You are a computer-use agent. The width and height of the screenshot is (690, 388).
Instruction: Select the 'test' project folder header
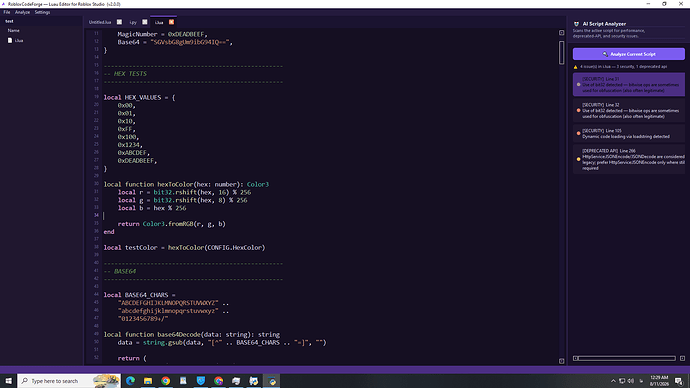click(x=9, y=21)
